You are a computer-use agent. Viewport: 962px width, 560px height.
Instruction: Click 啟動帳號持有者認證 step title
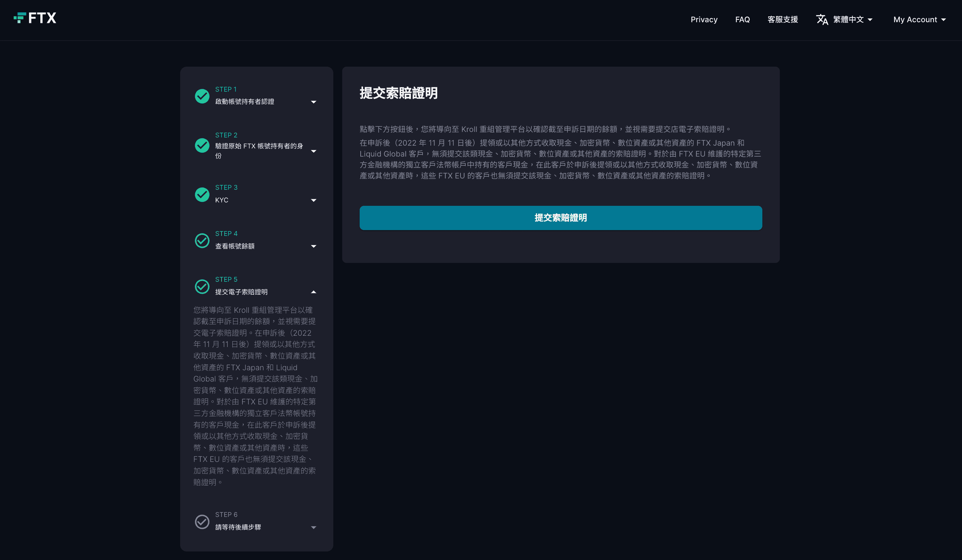[x=244, y=102]
